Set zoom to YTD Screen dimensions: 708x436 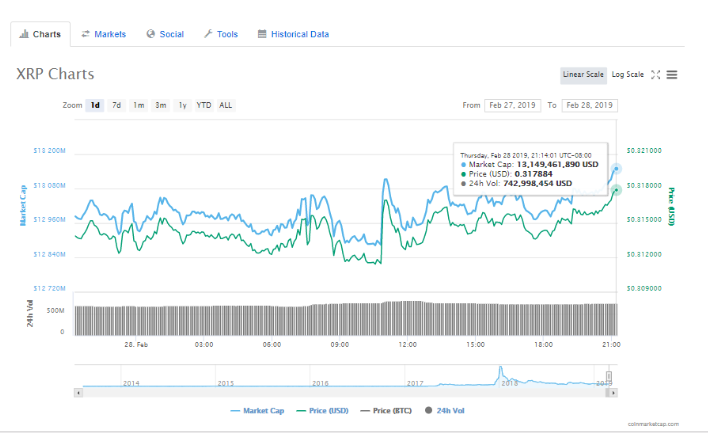(x=204, y=105)
